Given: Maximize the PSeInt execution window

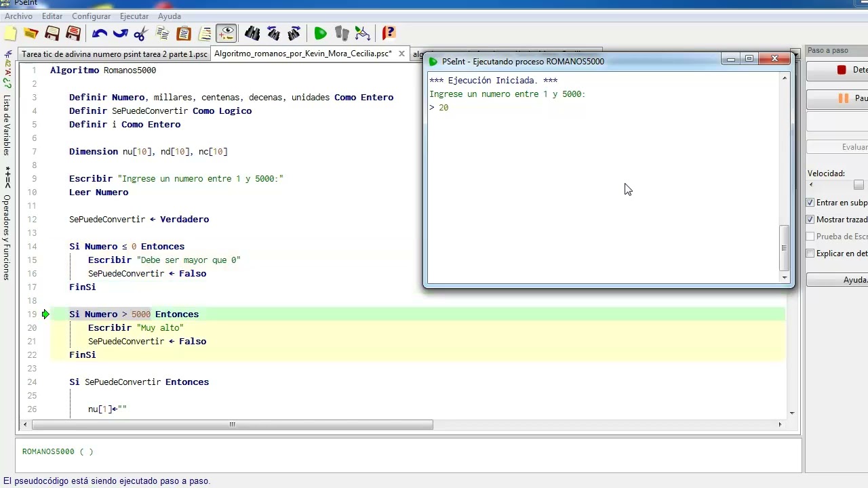Looking at the screenshot, I should (749, 59).
